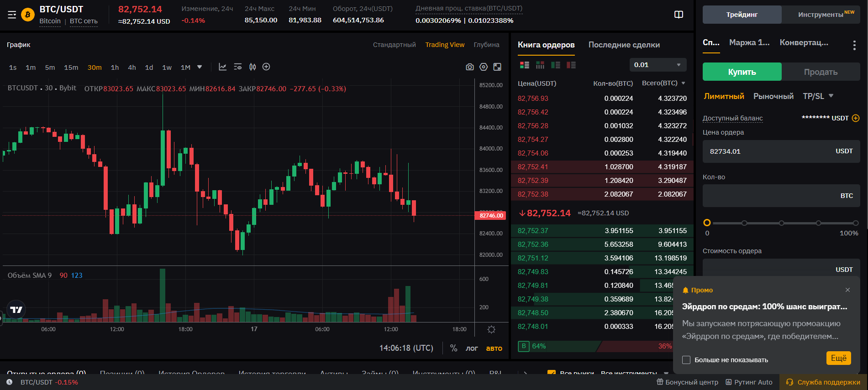The height and width of the screenshot is (390, 868).
Task: Select the 15m timeframe
Action: point(71,68)
